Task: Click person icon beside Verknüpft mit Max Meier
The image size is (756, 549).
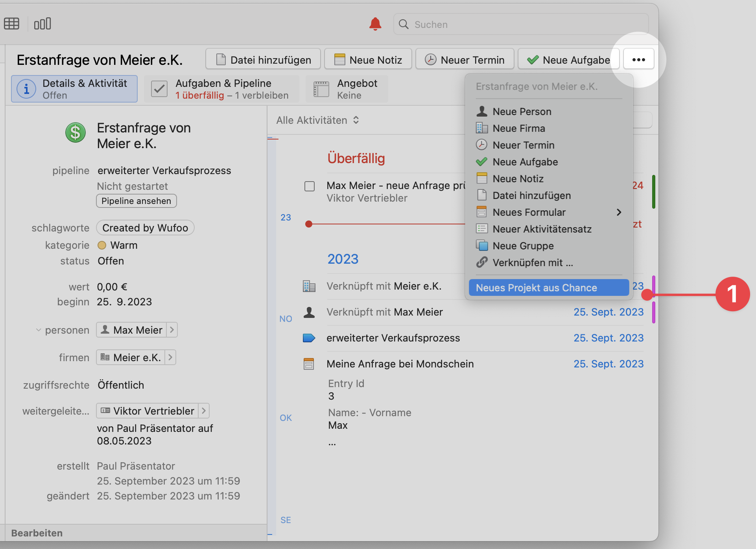Action: [x=309, y=312]
